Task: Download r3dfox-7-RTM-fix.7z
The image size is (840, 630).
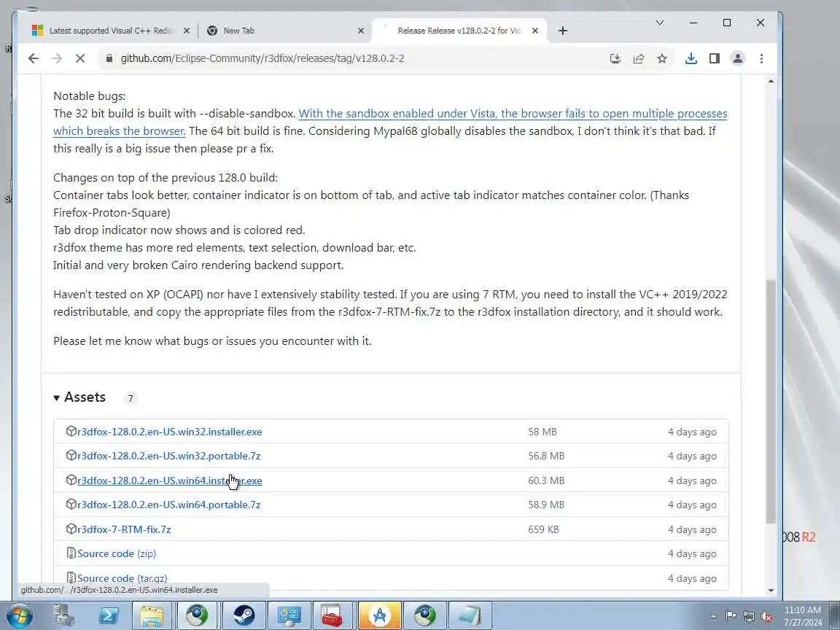Action: pyautogui.click(x=124, y=529)
